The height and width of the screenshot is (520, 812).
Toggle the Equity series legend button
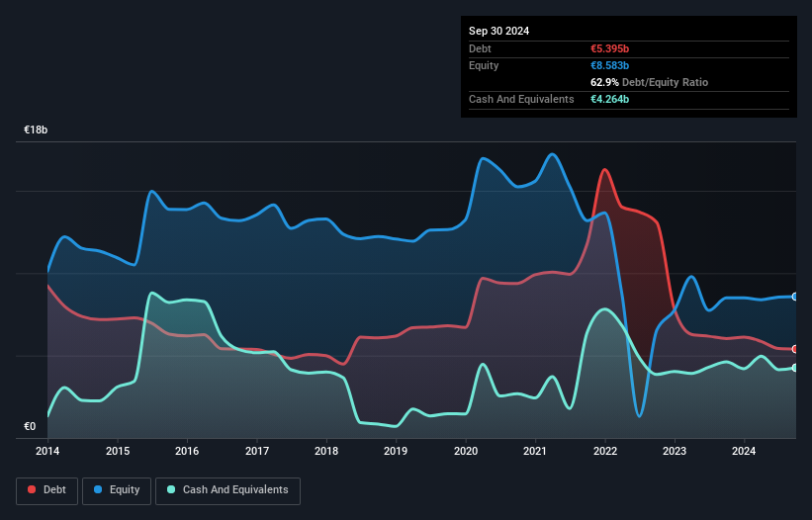coord(117,490)
